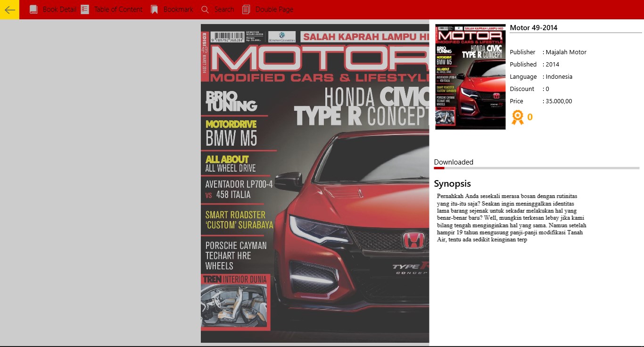
Task: Click Porsche Cayman Techart HRE Wheels headline
Action: tap(236, 256)
